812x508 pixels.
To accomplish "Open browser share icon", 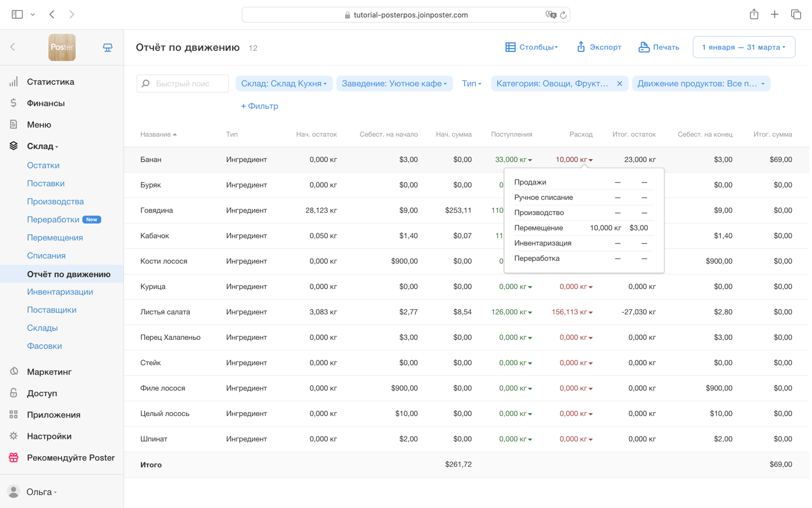I will click(754, 15).
